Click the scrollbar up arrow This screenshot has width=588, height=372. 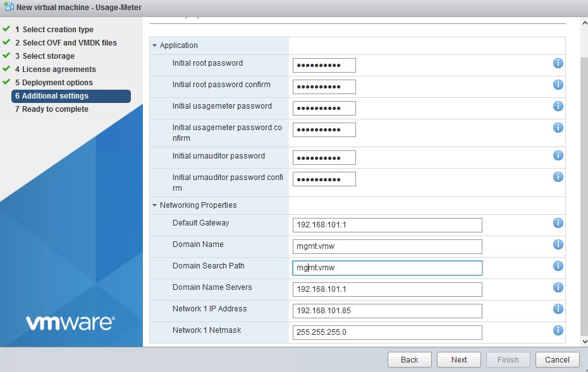pyautogui.click(x=584, y=23)
